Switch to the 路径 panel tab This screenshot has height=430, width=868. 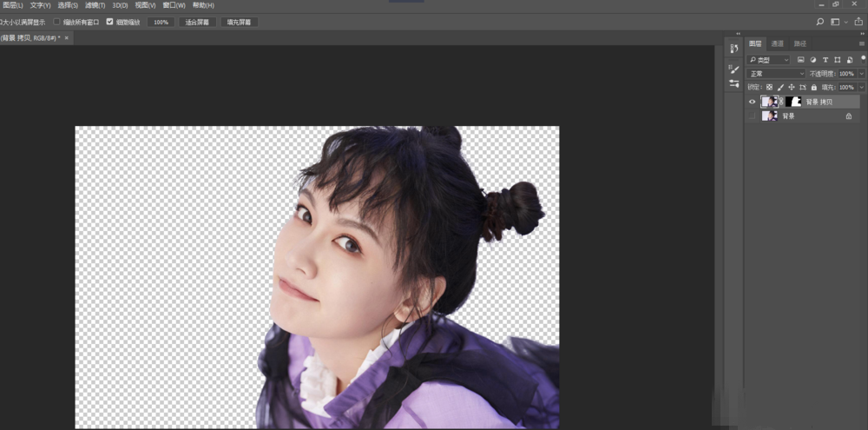click(800, 43)
